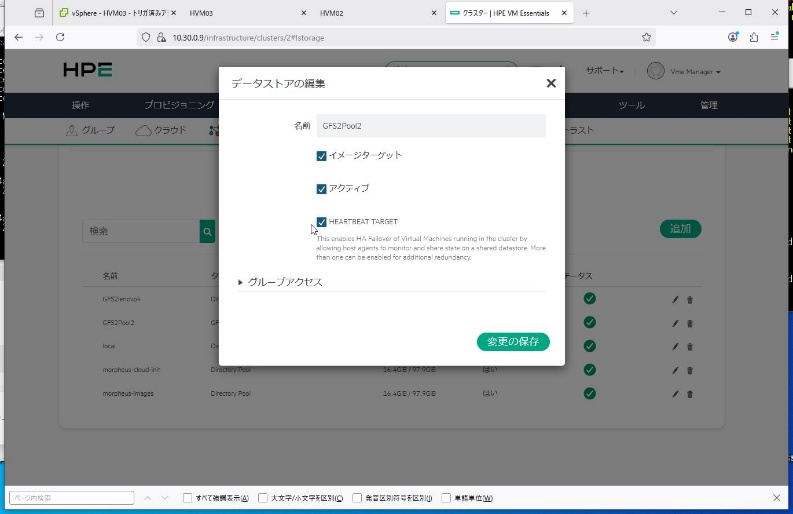Disable the HEARTBEAT TARGET checkbox
793x514 pixels.
click(321, 222)
